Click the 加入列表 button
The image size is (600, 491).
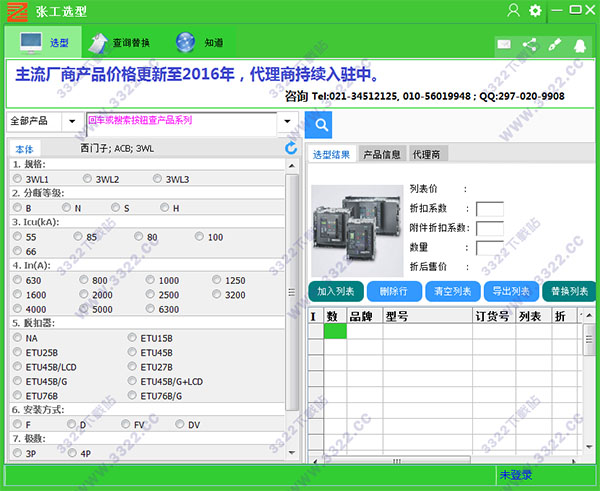[x=336, y=291]
